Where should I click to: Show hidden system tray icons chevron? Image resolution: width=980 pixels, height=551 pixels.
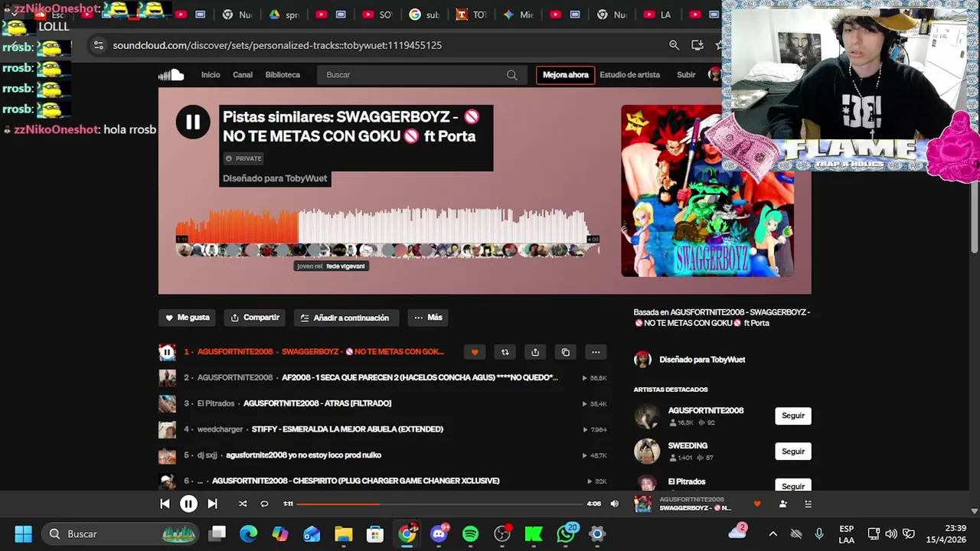773,533
